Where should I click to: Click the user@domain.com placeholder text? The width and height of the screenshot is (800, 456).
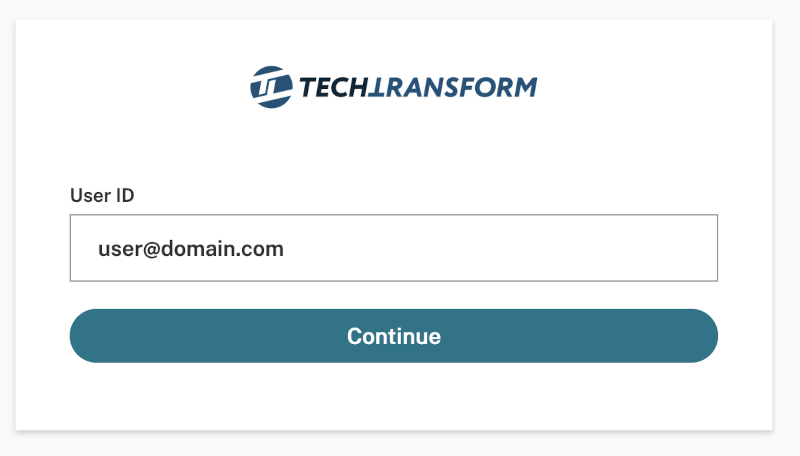[191, 249]
